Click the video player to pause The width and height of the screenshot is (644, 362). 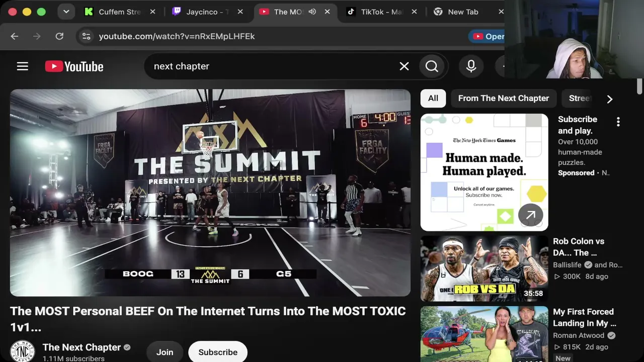point(210,193)
